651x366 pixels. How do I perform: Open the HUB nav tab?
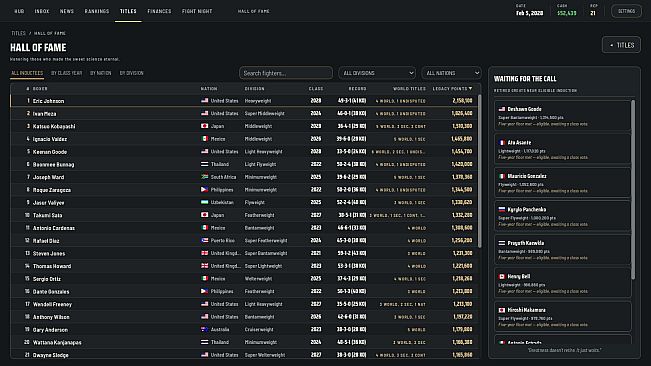[x=19, y=11]
